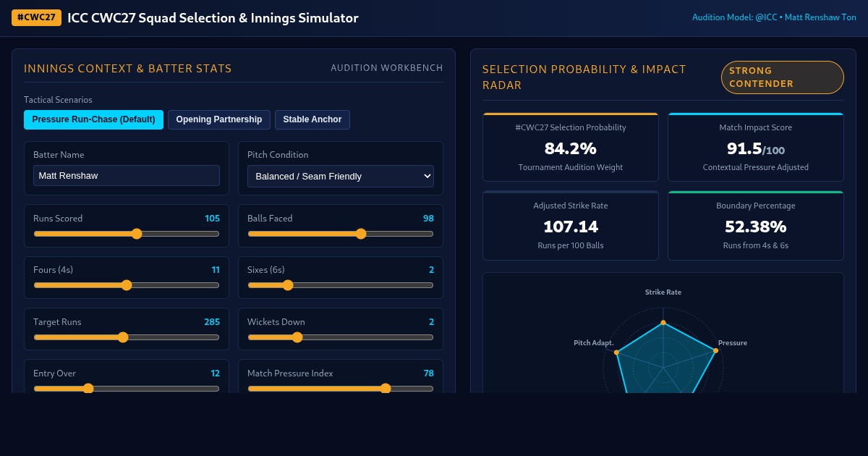Click the STRONG CONTENDER status badge
Image resolution: width=868 pixels, height=456 pixels.
pyautogui.click(x=783, y=77)
